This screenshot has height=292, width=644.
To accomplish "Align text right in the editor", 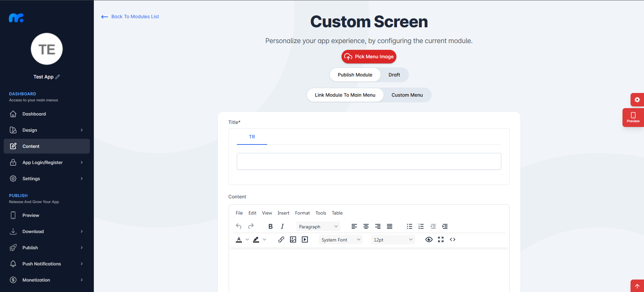I will click(x=378, y=226).
